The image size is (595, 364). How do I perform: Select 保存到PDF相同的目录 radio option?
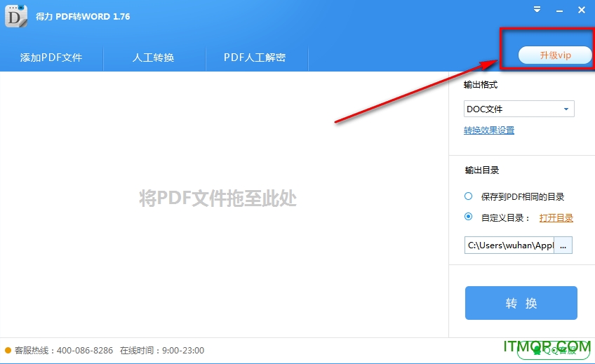(x=468, y=196)
